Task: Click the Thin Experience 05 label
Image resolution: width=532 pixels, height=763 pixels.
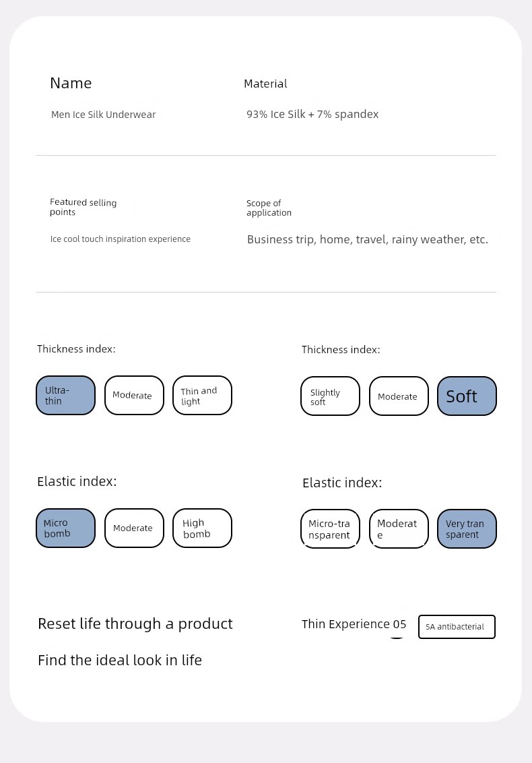Action: 354,624
